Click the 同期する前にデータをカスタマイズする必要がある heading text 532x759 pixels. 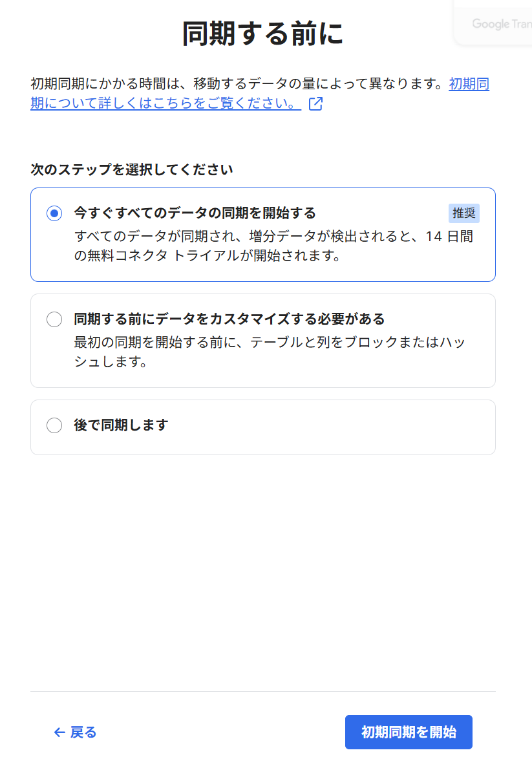point(229,319)
